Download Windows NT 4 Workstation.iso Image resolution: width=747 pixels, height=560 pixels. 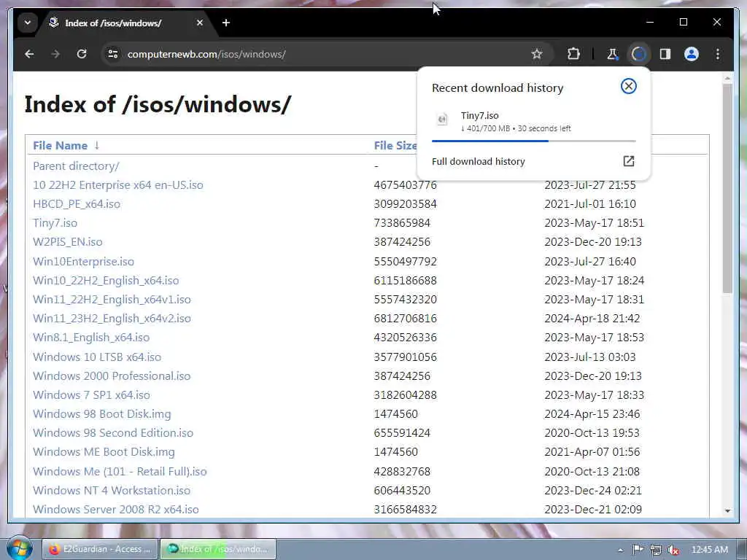click(112, 491)
